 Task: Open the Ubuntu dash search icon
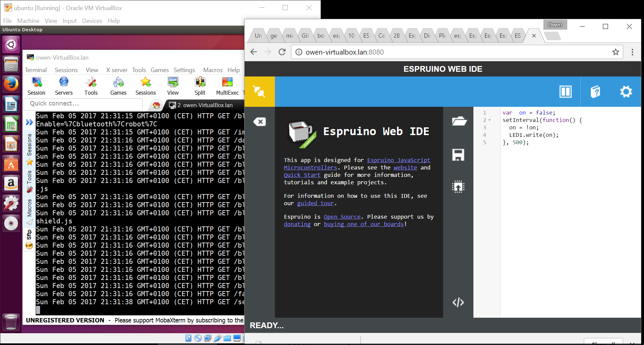pos(11,44)
